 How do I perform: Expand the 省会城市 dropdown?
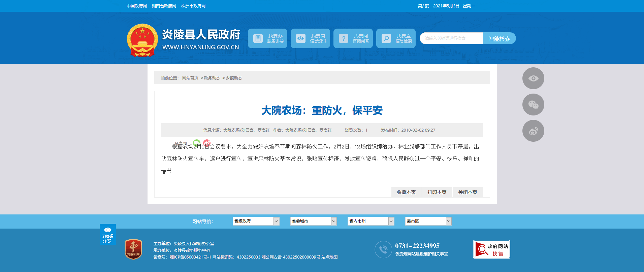point(314,221)
